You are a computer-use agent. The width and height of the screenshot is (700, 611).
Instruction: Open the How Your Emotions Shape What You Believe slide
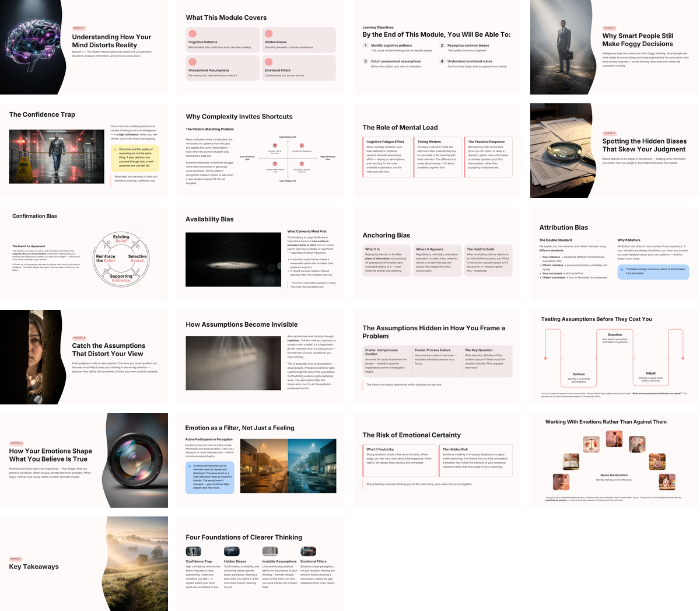pos(84,460)
